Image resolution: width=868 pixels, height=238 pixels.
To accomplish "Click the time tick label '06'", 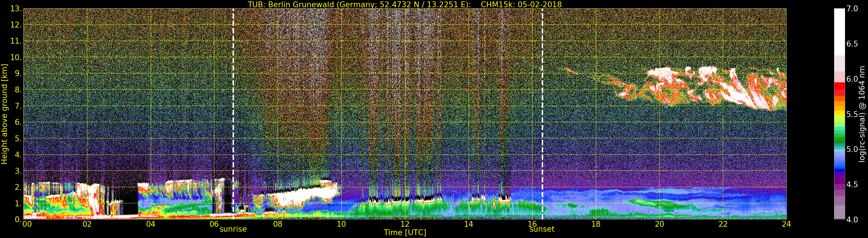I will pyautogui.click(x=214, y=224).
